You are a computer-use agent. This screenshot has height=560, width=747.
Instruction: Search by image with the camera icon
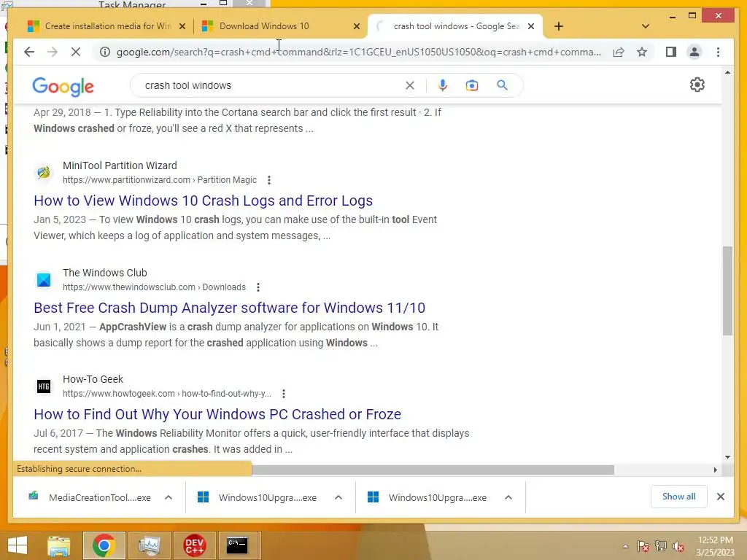[x=472, y=85]
